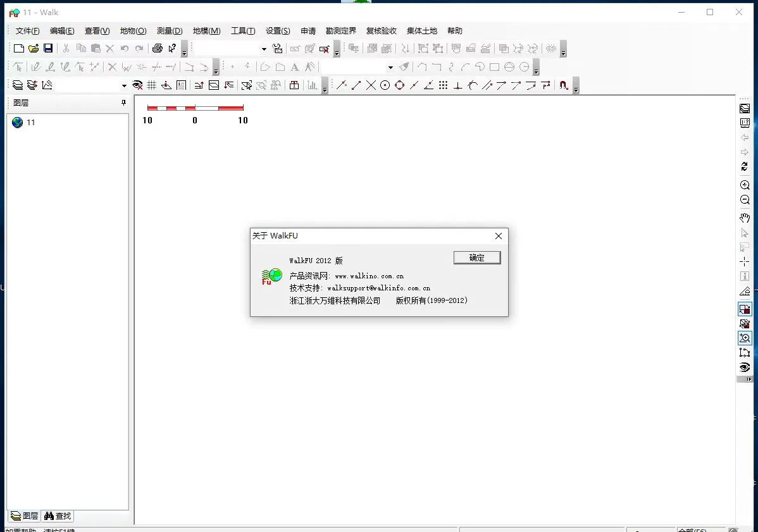Select the grid points snap icon

444,85
